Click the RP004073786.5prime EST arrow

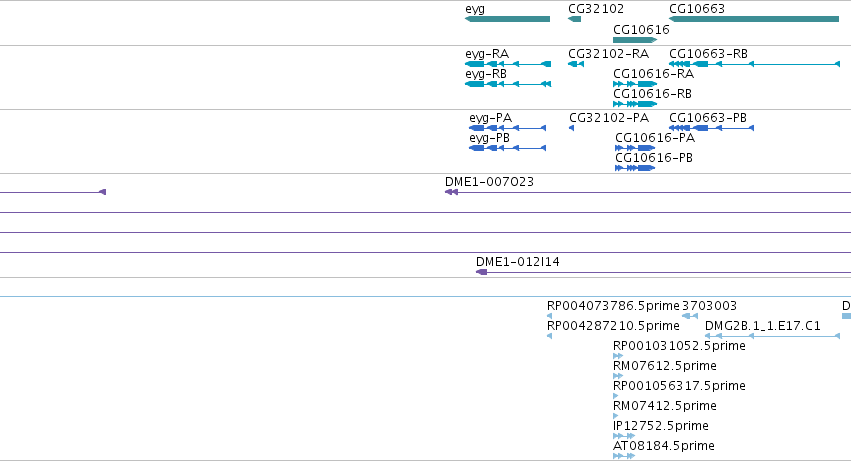point(550,316)
